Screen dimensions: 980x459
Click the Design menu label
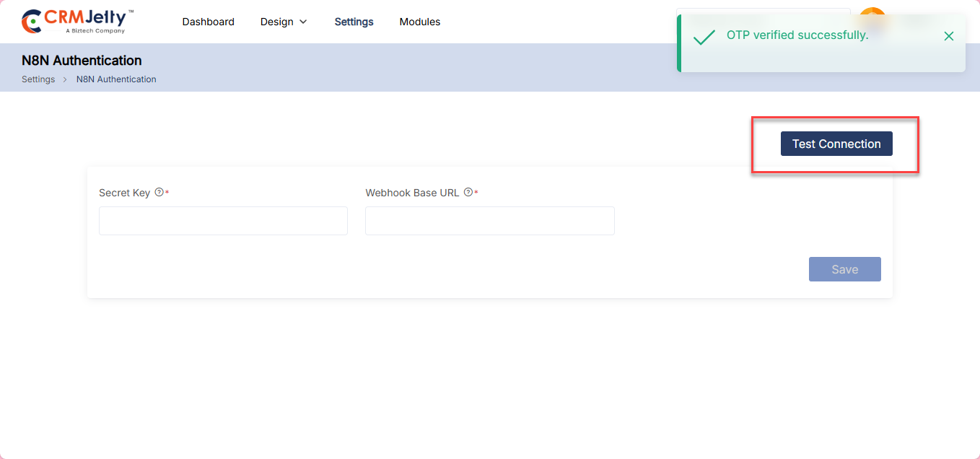pyautogui.click(x=276, y=22)
